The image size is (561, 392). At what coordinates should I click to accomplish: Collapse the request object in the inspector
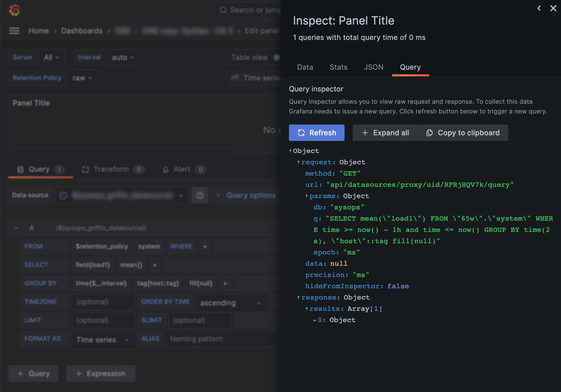pyautogui.click(x=298, y=162)
